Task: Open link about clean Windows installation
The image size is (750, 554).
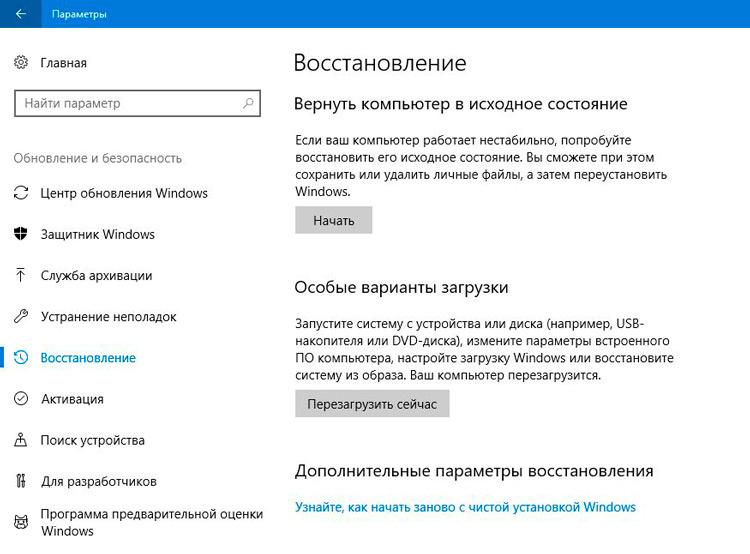Action: (x=465, y=507)
